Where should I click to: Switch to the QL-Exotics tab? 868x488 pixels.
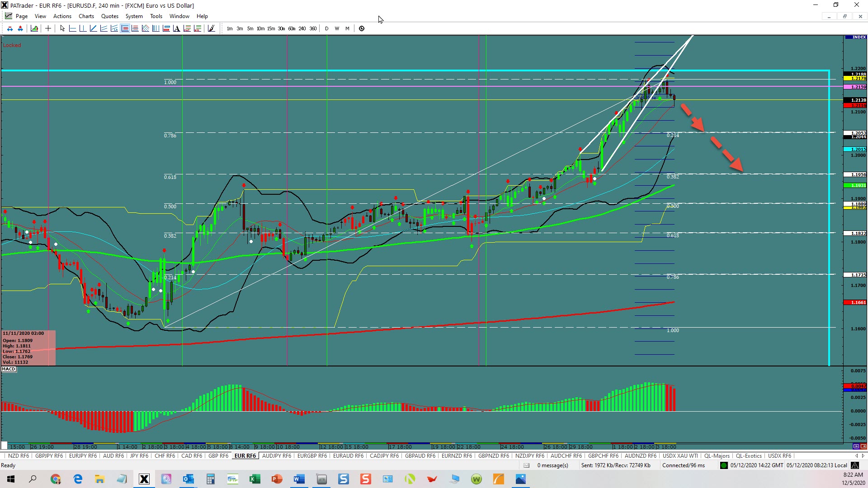749,456
